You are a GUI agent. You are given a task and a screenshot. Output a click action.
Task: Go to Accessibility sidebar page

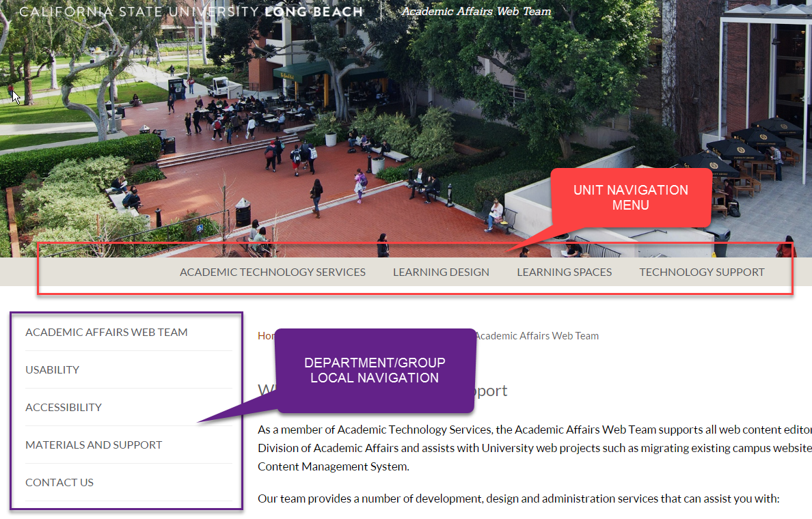coord(64,407)
